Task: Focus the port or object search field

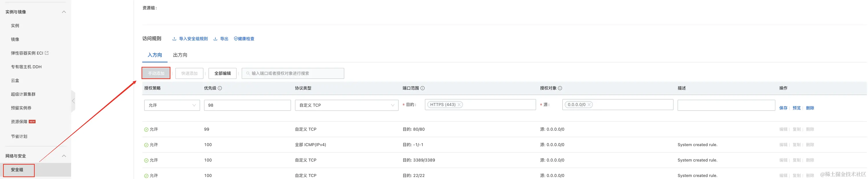Action: click(x=293, y=73)
